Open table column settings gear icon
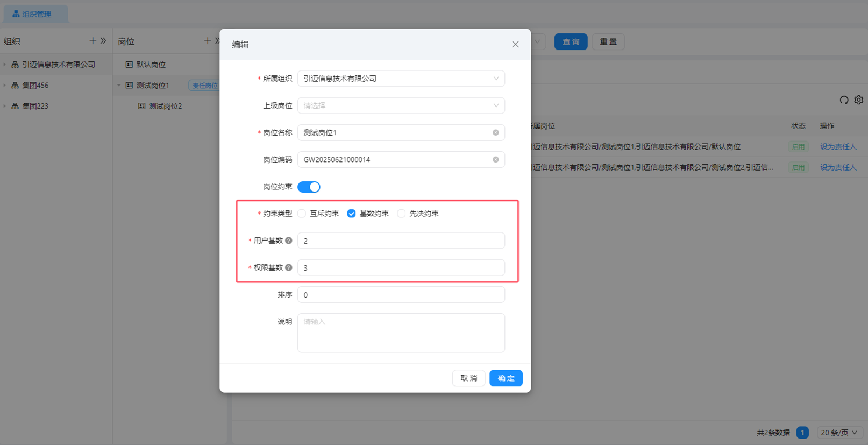Viewport: 868px width, 445px height. pos(859,100)
